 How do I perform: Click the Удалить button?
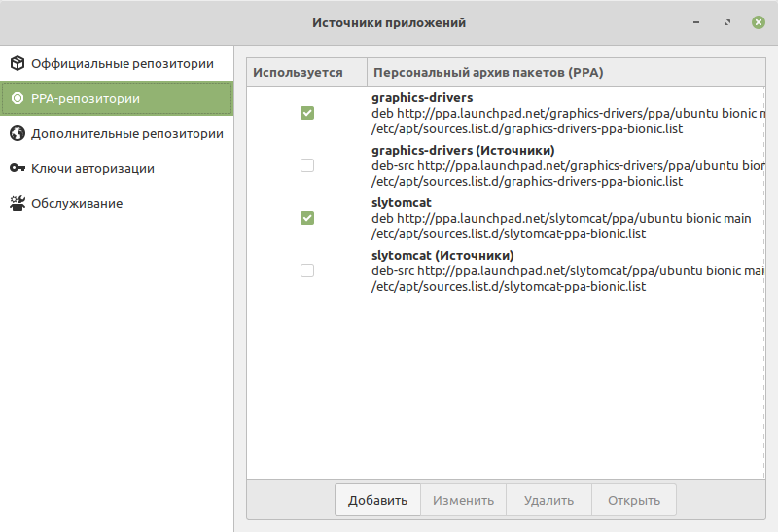[x=548, y=500]
